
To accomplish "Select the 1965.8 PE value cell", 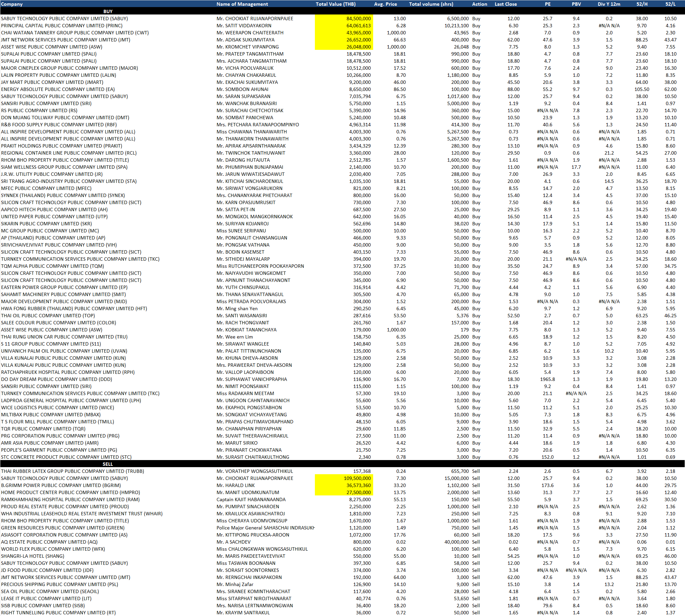I will click(547, 380).
